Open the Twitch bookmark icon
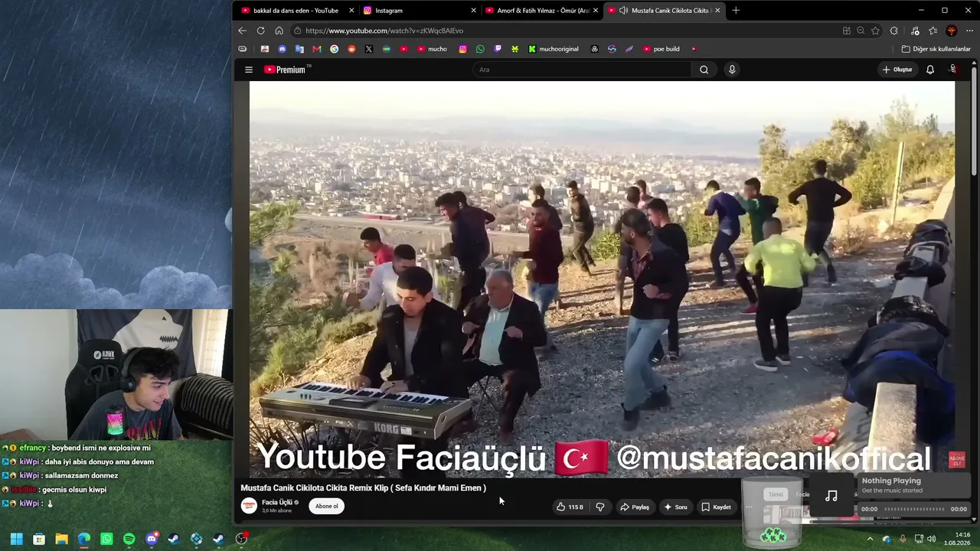The image size is (980, 551). coord(498,49)
